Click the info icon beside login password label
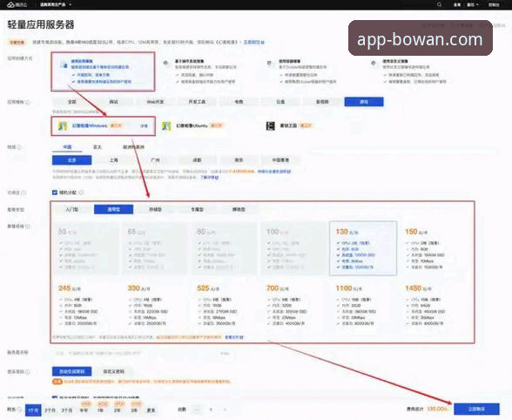Image resolution: width=512 pixels, height=420 pixels. pos(28,371)
